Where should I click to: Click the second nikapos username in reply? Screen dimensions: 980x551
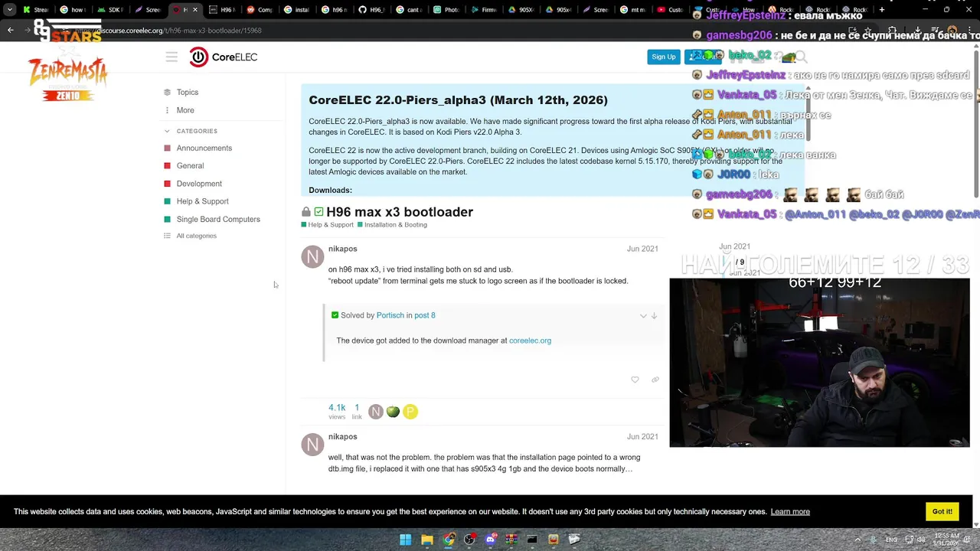click(342, 437)
